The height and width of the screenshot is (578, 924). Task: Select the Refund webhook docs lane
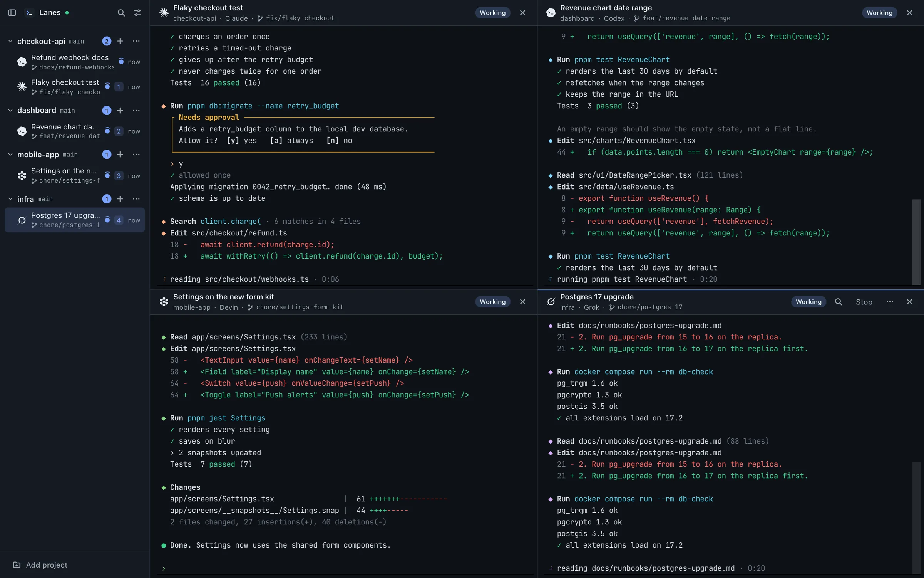(75, 62)
